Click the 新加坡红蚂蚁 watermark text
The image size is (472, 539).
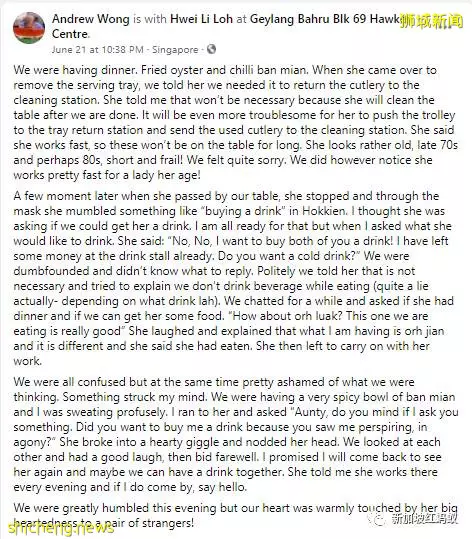click(x=425, y=518)
